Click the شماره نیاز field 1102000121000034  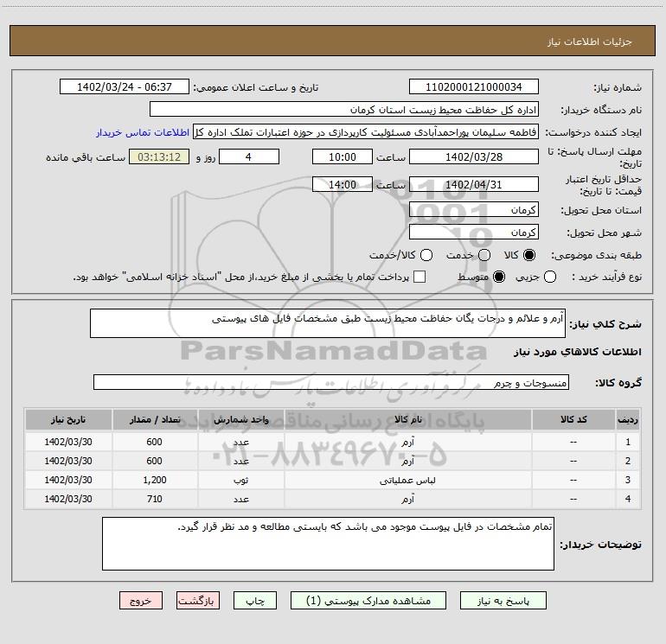pos(474,87)
